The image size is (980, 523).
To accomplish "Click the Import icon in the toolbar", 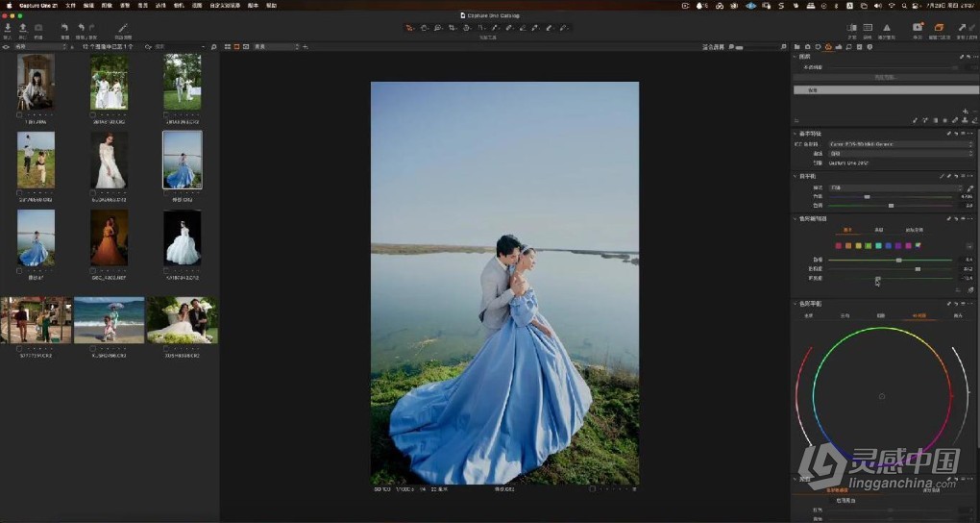I will tap(8, 27).
